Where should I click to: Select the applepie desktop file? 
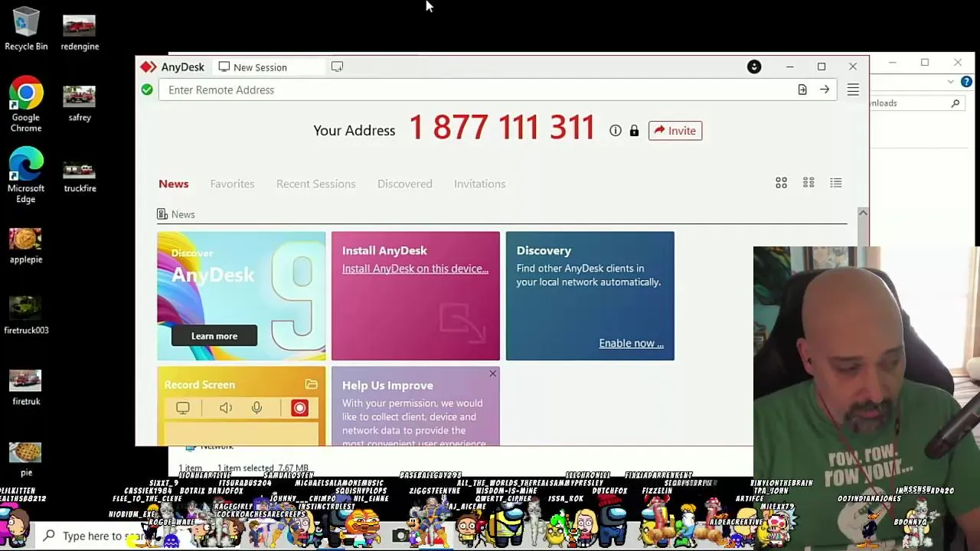pyautogui.click(x=26, y=246)
